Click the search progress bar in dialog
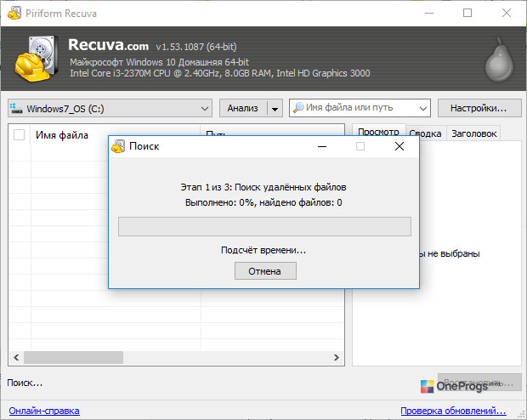Viewport: 527px width, 420px height. click(264, 226)
